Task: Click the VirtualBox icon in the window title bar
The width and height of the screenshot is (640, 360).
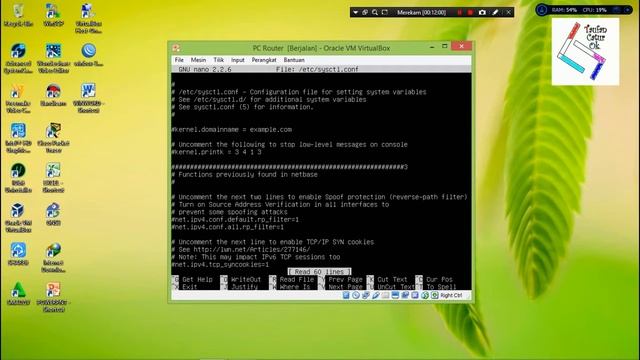Action: (x=176, y=48)
